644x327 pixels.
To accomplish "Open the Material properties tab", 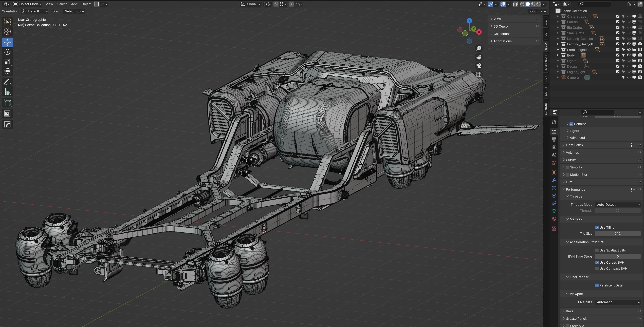I will pyautogui.click(x=554, y=219).
